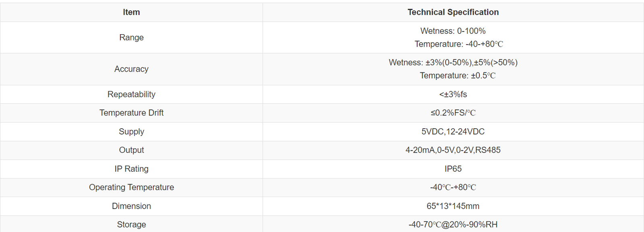This screenshot has width=644, height=232.
Task: Click the 4-20mA,0-5V,0-2V,RS485 value
Action: (453, 150)
